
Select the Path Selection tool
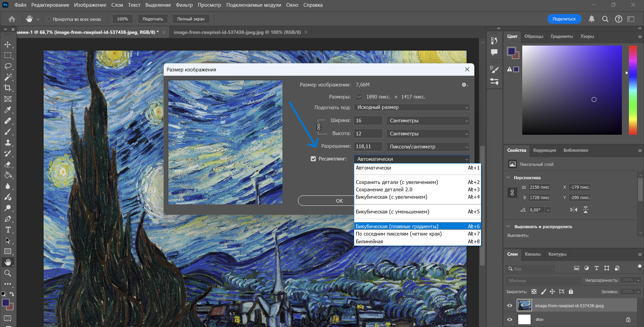(8, 241)
